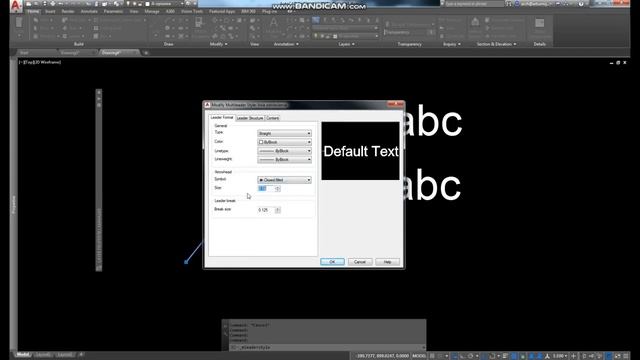
Task: Open the Insert ribbon tab
Action: pos(50,11)
